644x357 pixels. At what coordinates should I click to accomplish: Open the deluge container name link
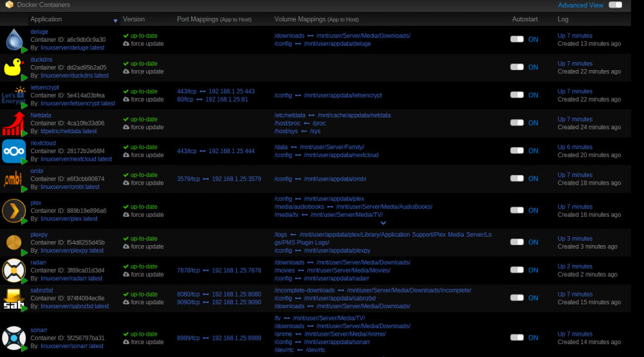[x=39, y=32]
